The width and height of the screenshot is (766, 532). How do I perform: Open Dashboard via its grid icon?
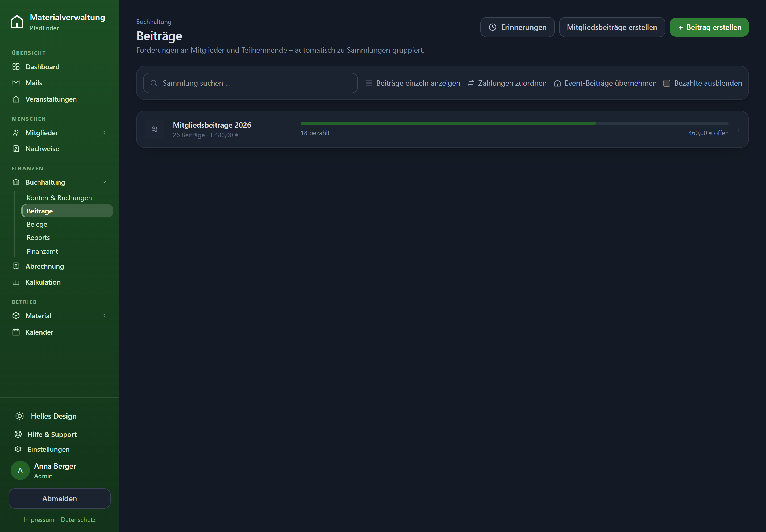[16, 67]
